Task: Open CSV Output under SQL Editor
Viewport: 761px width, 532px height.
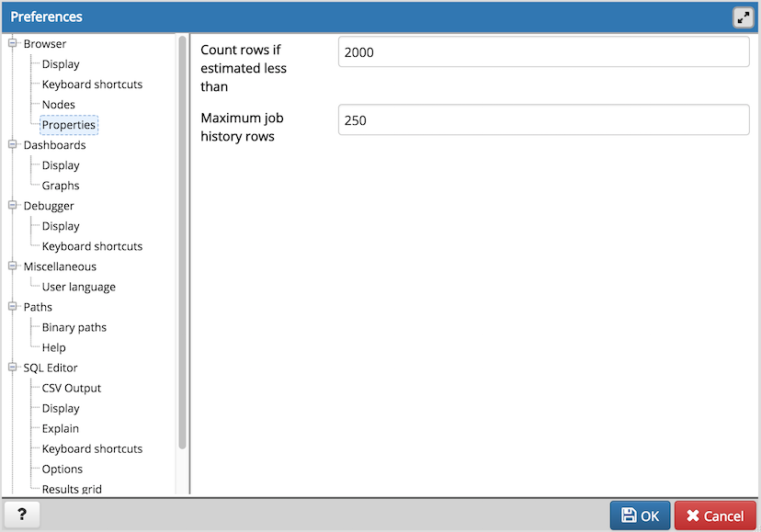Action: pos(72,388)
